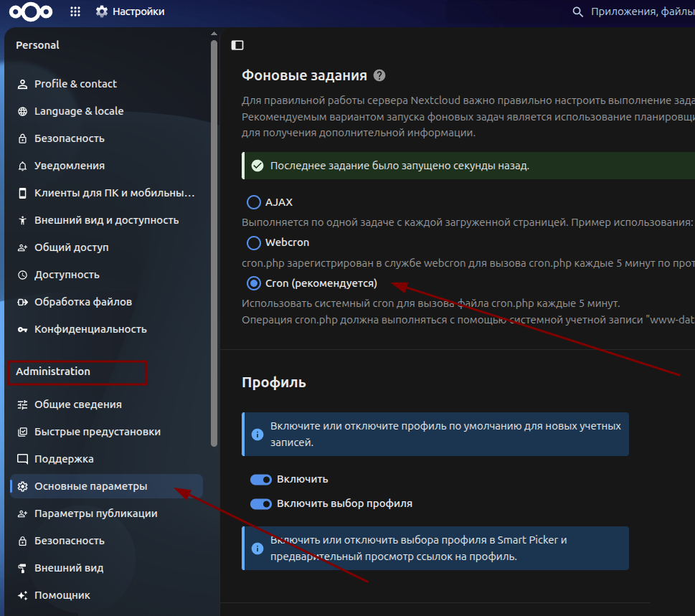Click 'Последнее задание было запущено' status message

[399, 166]
